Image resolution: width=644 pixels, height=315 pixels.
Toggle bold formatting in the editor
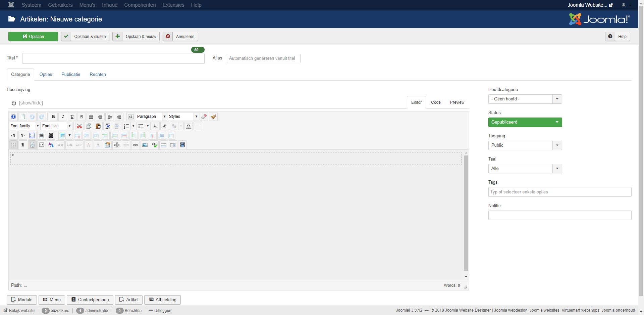click(x=53, y=117)
